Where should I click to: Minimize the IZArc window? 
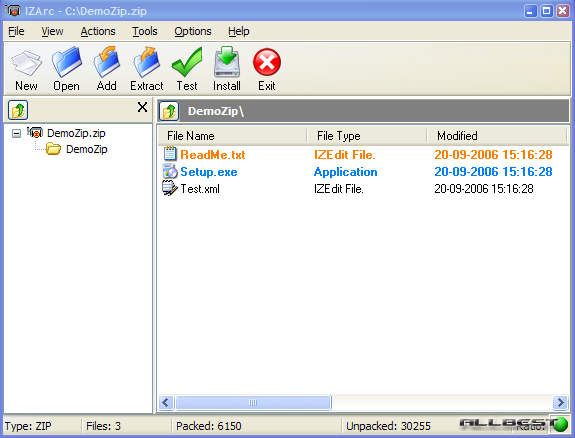pos(530,11)
